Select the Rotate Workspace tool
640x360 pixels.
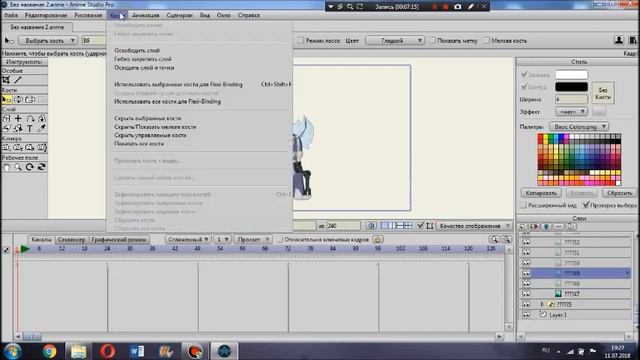click(x=30, y=167)
